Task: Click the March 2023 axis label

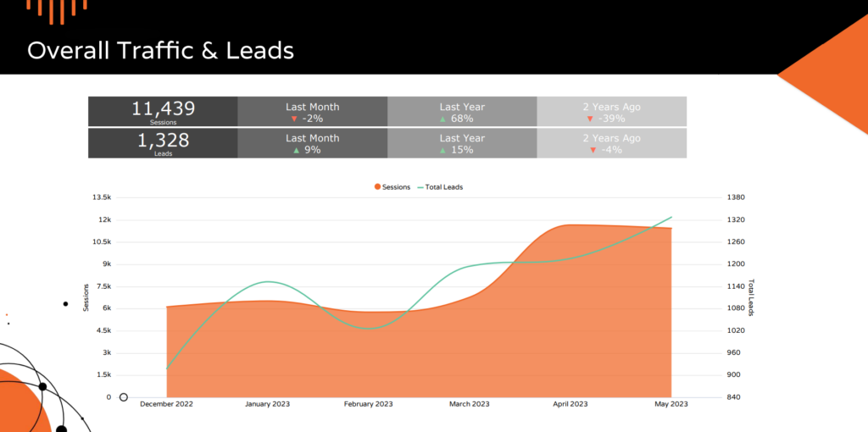Action: [x=469, y=404]
